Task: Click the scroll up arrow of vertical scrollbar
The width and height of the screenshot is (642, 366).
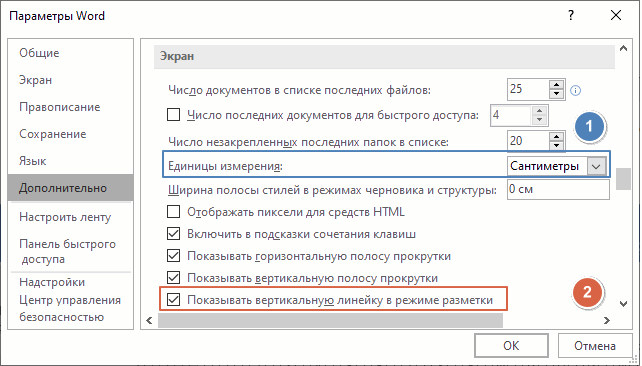Action: click(623, 48)
